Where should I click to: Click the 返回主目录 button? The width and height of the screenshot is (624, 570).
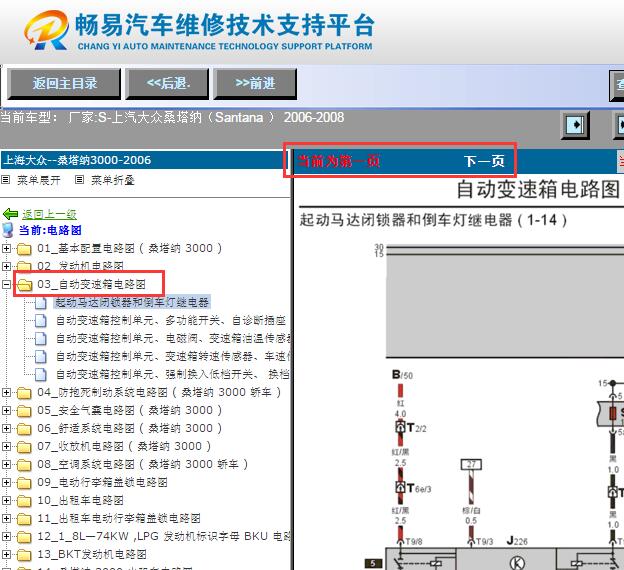click(64, 84)
